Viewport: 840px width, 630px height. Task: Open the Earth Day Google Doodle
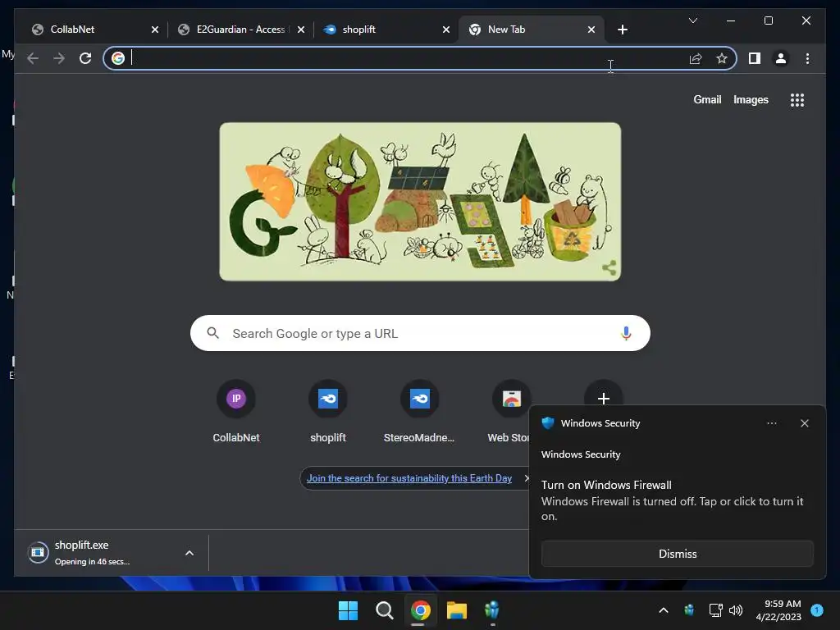(420, 202)
